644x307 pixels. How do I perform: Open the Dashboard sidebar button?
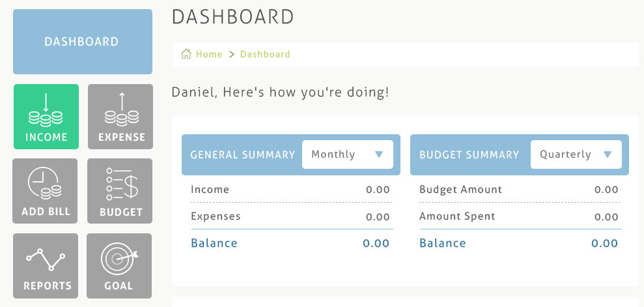point(81,42)
